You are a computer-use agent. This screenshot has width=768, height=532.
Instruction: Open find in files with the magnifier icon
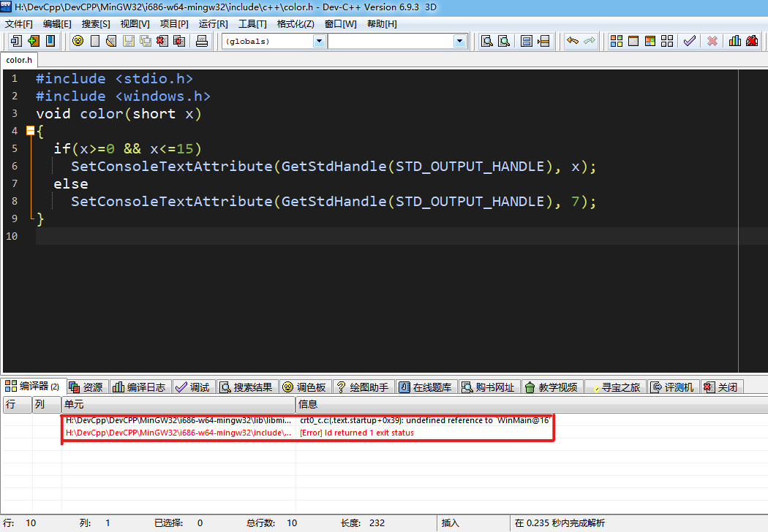pyautogui.click(x=504, y=41)
